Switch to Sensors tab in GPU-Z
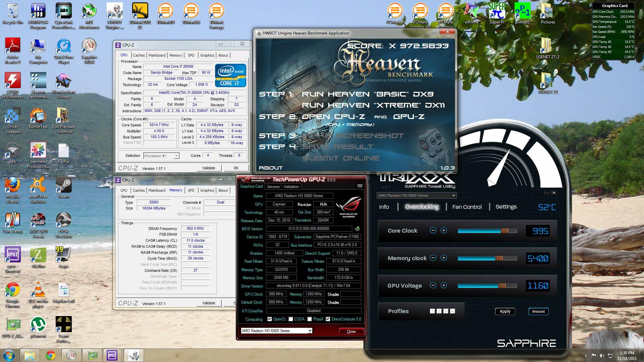The height and width of the screenshot is (362, 644). click(x=273, y=187)
